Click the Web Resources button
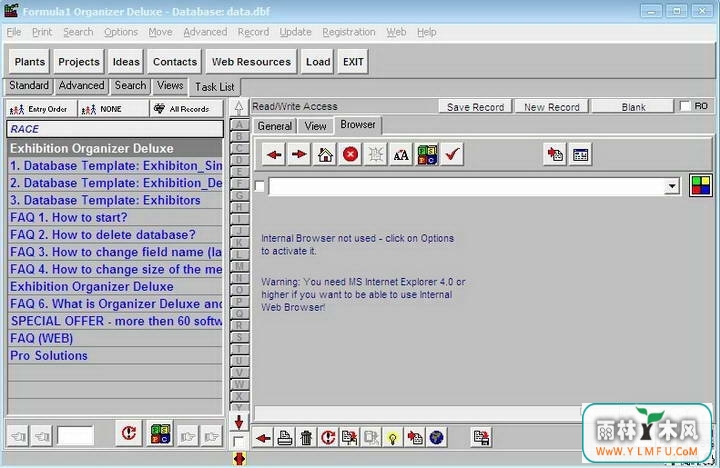The height and width of the screenshot is (468, 720). [x=251, y=62]
